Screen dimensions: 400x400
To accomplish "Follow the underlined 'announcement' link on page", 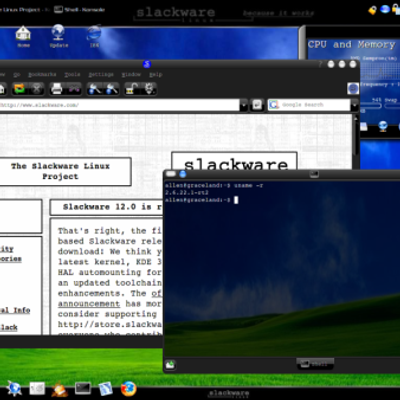I will click(x=89, y=304).
